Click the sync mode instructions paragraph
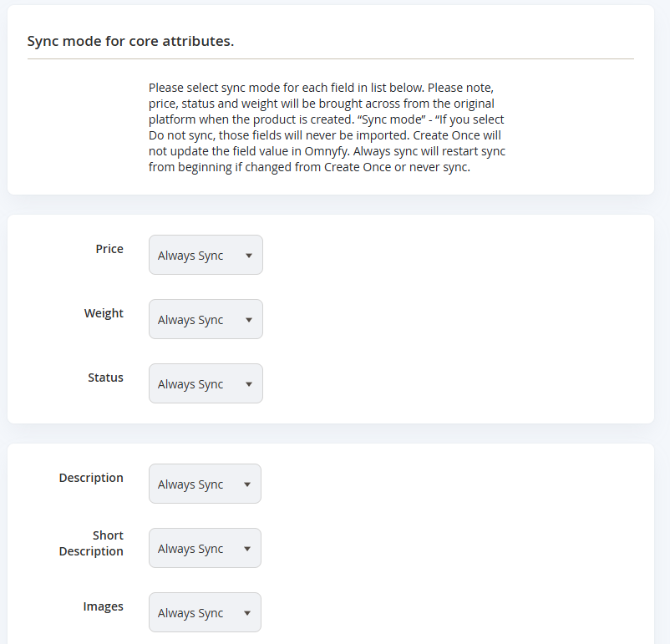 click(327, 127)
